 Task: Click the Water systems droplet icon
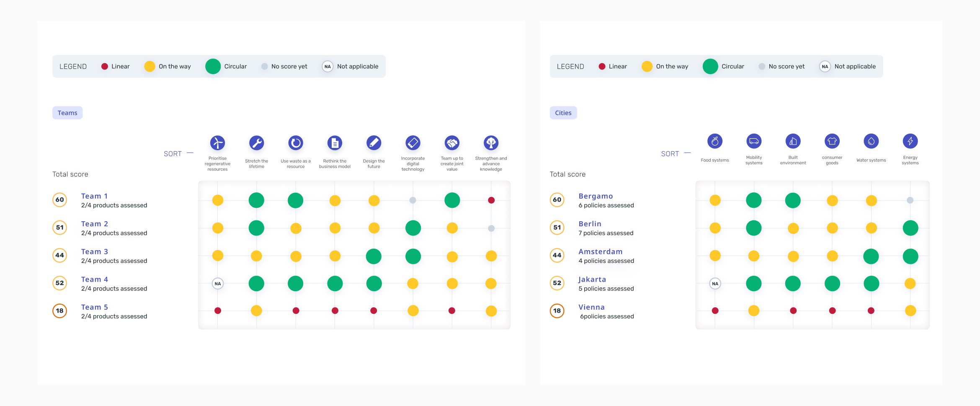point(871,141)
